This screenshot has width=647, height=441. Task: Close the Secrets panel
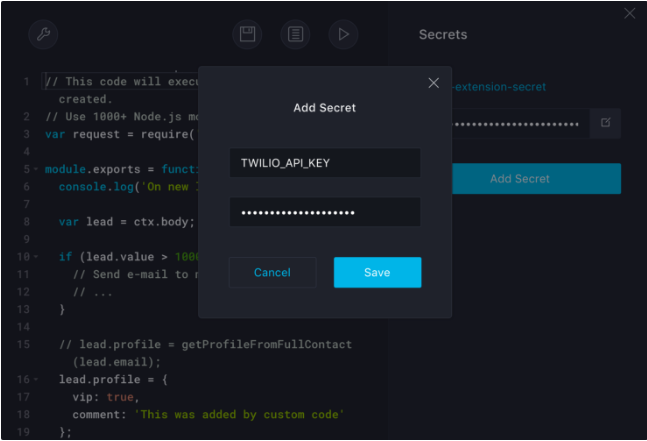click(x=630, y=13)
